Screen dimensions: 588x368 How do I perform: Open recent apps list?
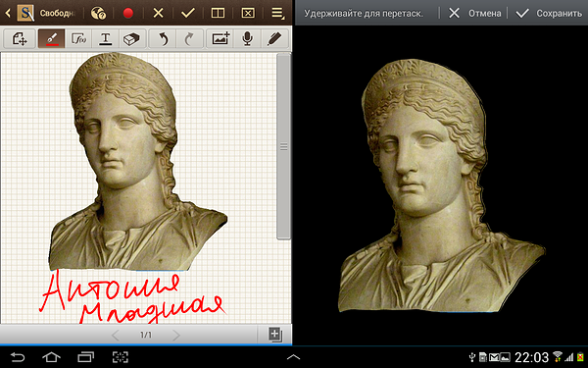[x=85, y=357]
